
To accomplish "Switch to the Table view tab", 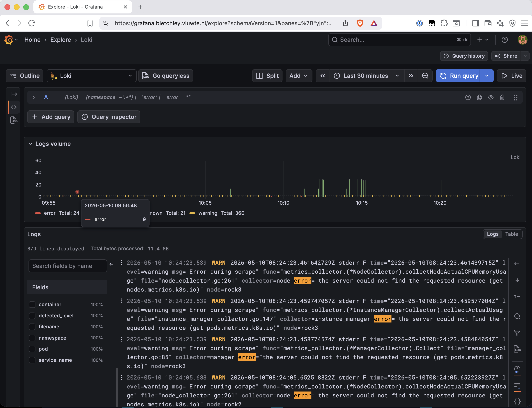I will [512, 234].
